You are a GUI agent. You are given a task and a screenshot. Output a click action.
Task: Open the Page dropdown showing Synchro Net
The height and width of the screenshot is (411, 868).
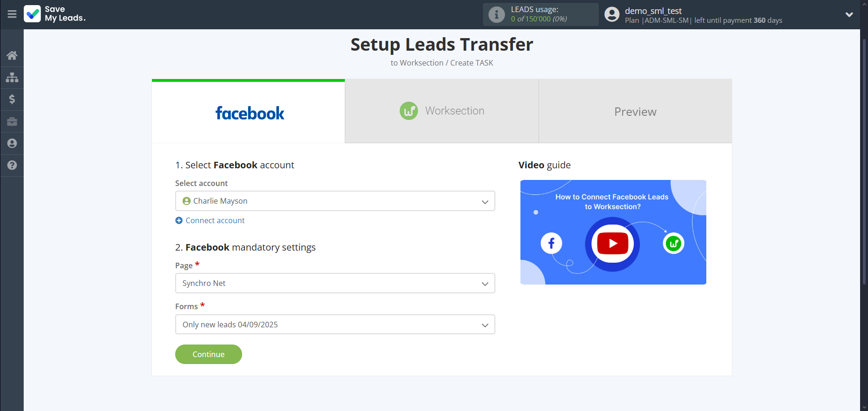335,283
